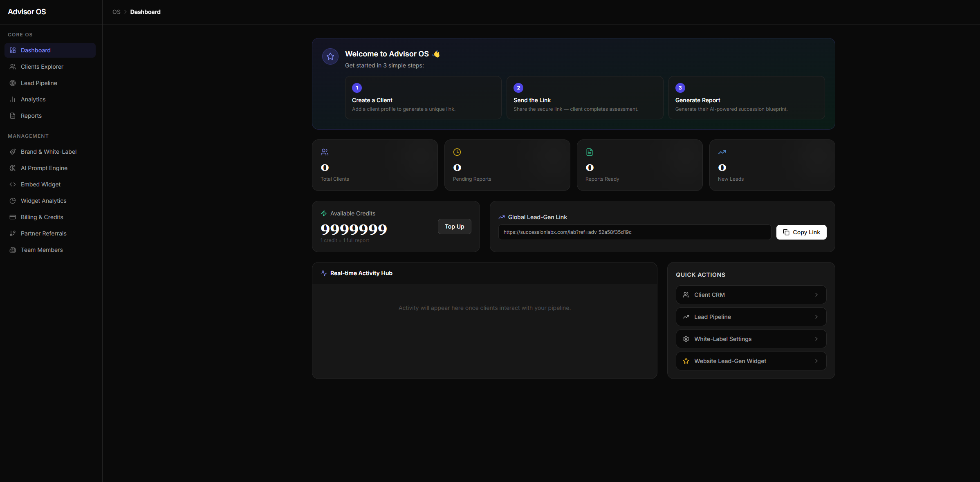Click the waving hand emoji
This screenshot has height=482, width=980.
click(x=436, y=54)
